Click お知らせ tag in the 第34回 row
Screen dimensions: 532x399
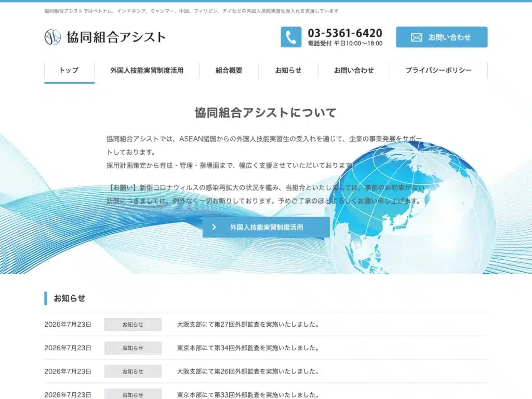(132, 348)
